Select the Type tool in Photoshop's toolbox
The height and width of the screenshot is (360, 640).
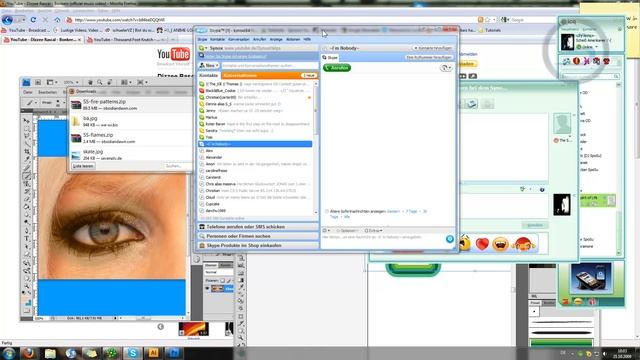[x=27, y=238]
